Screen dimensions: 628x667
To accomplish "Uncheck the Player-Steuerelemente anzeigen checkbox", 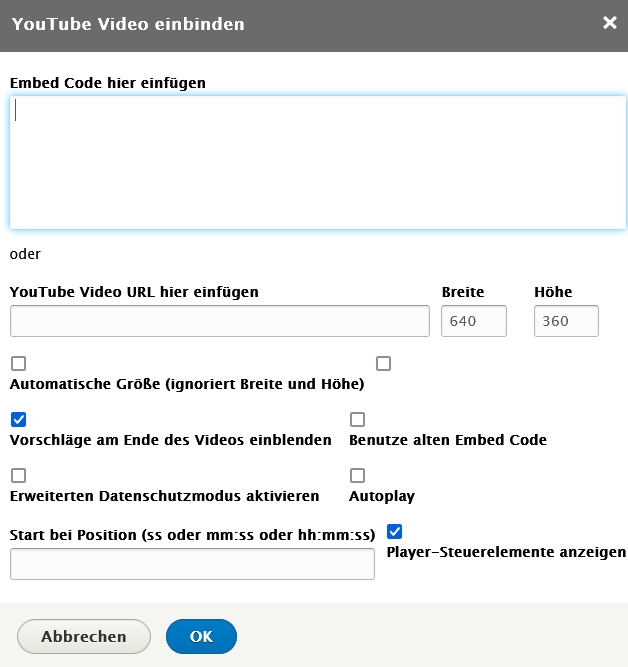I will pos(394,532).
